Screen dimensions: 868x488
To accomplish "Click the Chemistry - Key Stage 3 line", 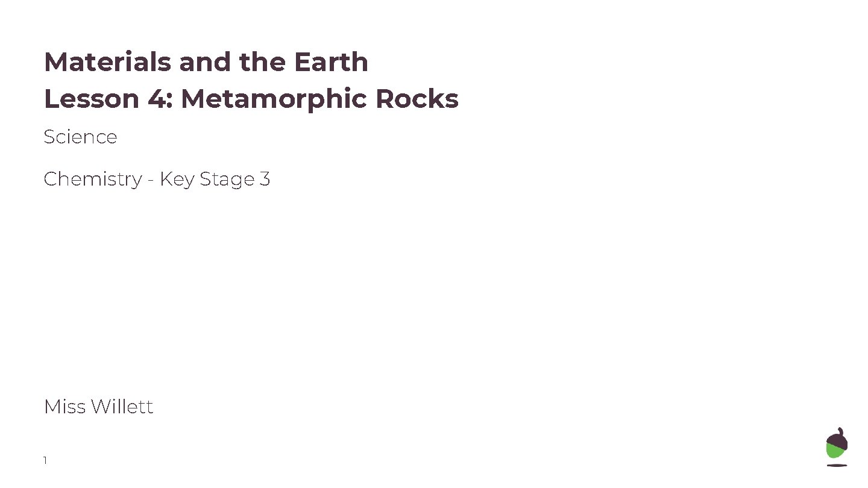I will tap(157, 179).
